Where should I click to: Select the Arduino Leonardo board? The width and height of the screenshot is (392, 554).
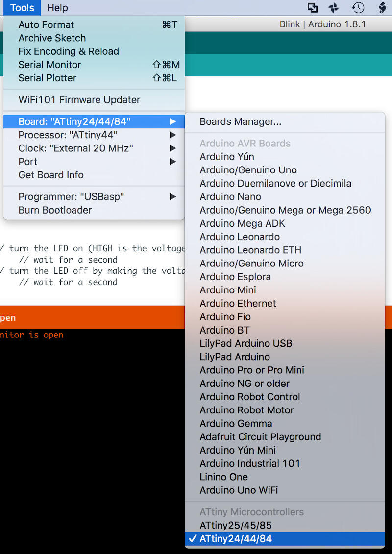(285, 237)
